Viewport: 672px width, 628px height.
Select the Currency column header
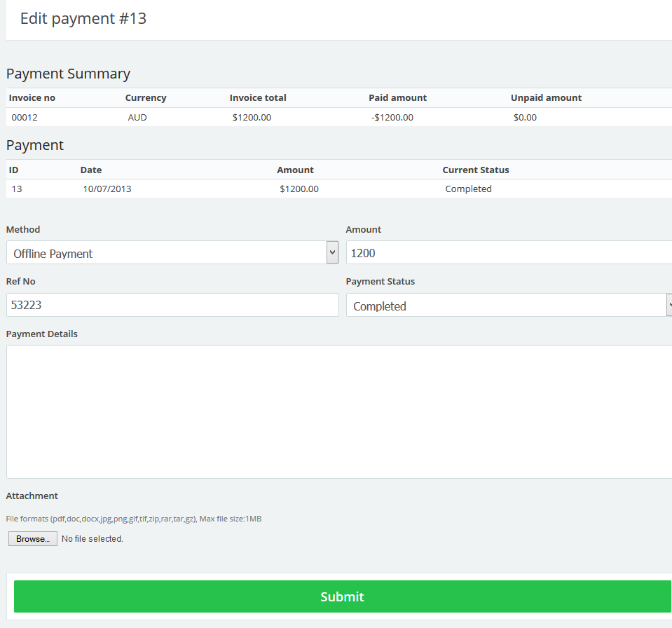point(146,98)
